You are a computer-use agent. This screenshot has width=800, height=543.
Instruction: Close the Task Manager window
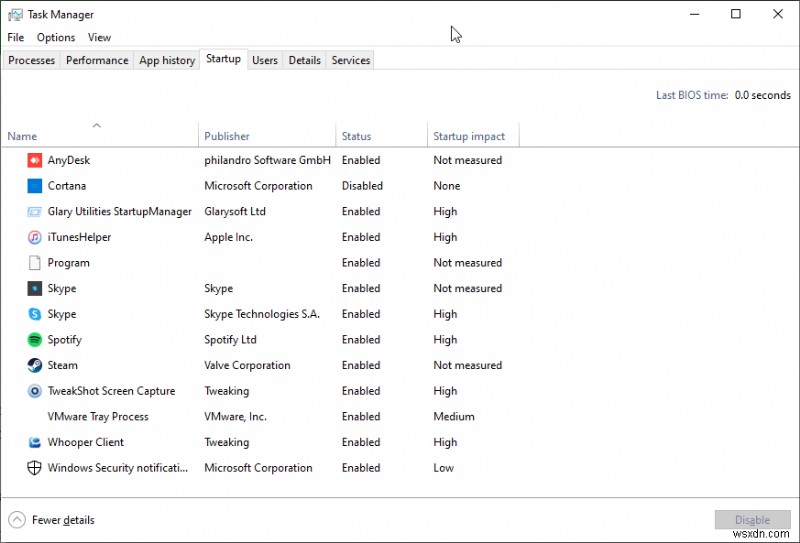[x=778, y=14]
